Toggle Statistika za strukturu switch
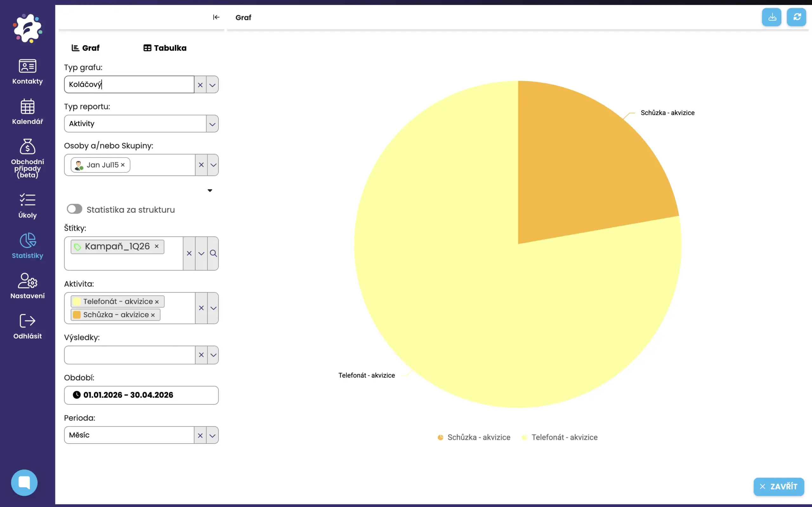This screenshot has height=507, width=812. click(x=75, y=209)
